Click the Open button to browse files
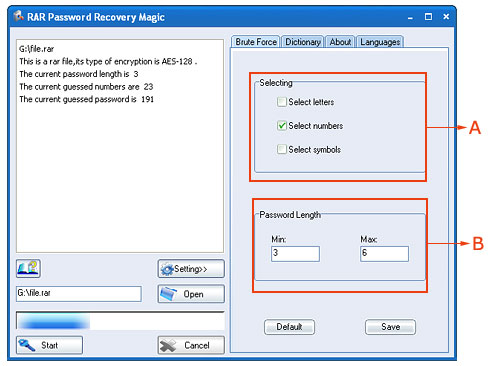Screen dimensions: 497x366 (x=191, y=294)
